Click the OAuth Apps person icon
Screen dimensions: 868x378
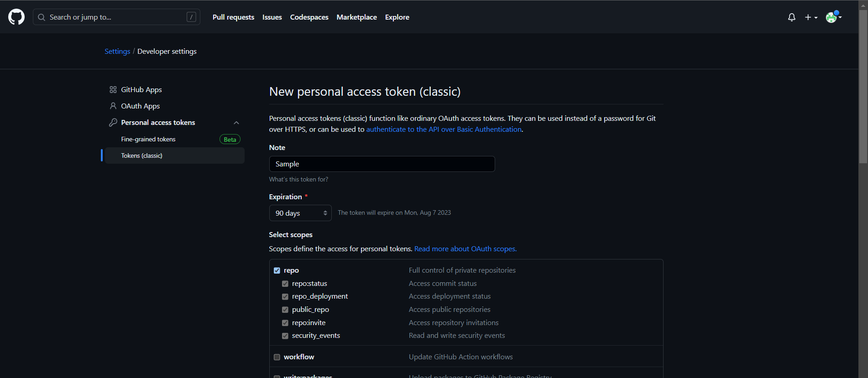[113, 106]
